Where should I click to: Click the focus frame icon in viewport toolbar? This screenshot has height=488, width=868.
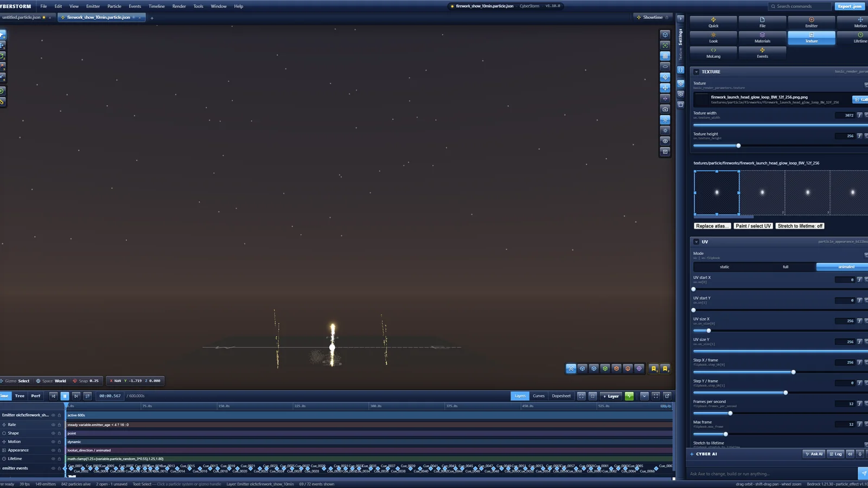pos(665,46)
